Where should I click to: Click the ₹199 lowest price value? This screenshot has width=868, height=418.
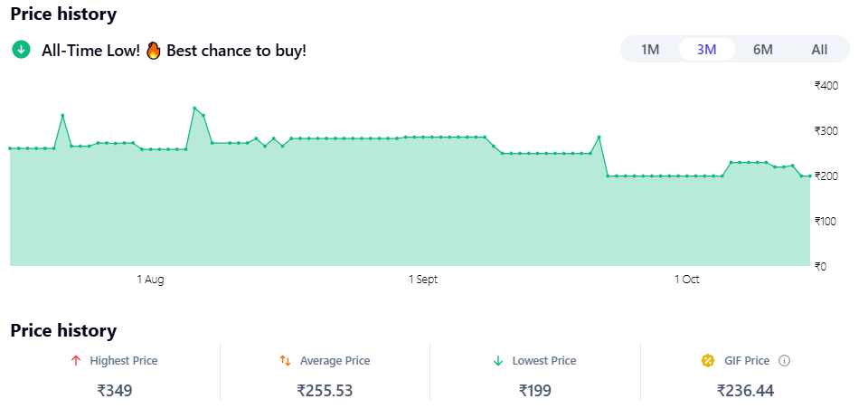535,391
